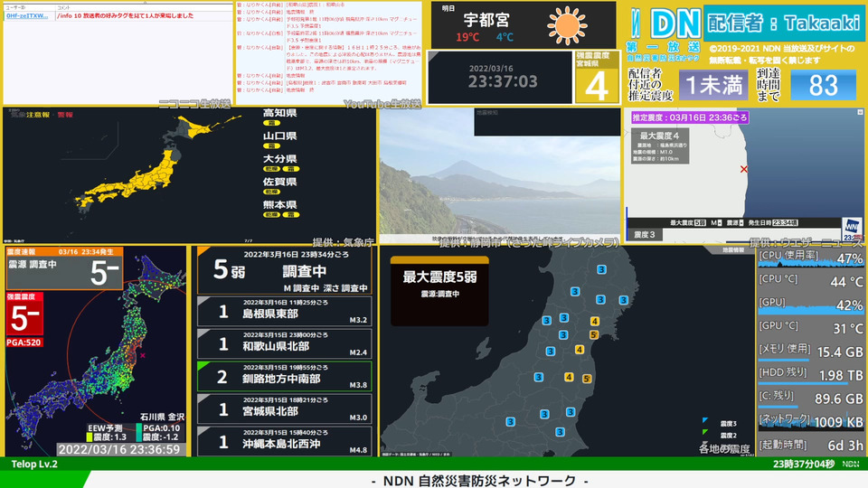
Task: Click the 23時37分04秒 time in status bar
Action: tap(804, 464)
